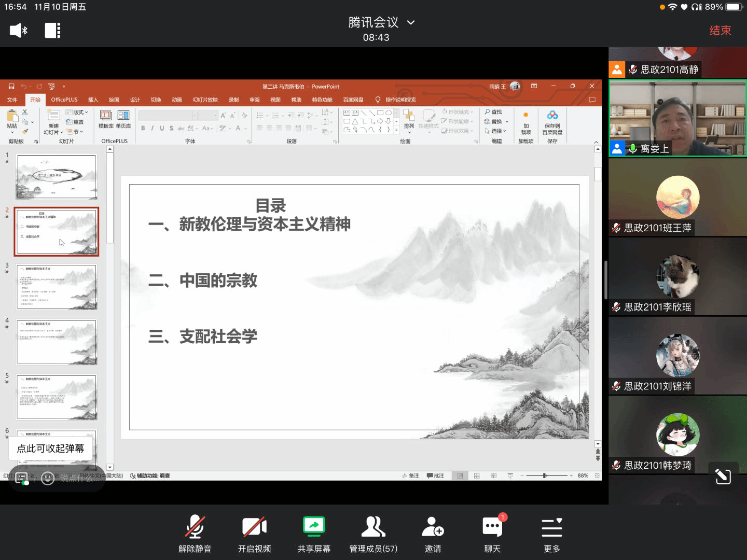Screen dimensions: 747x560
Task: Click the PowerPoint Save icon in quick access bar
Action: (x=11, y=86)
